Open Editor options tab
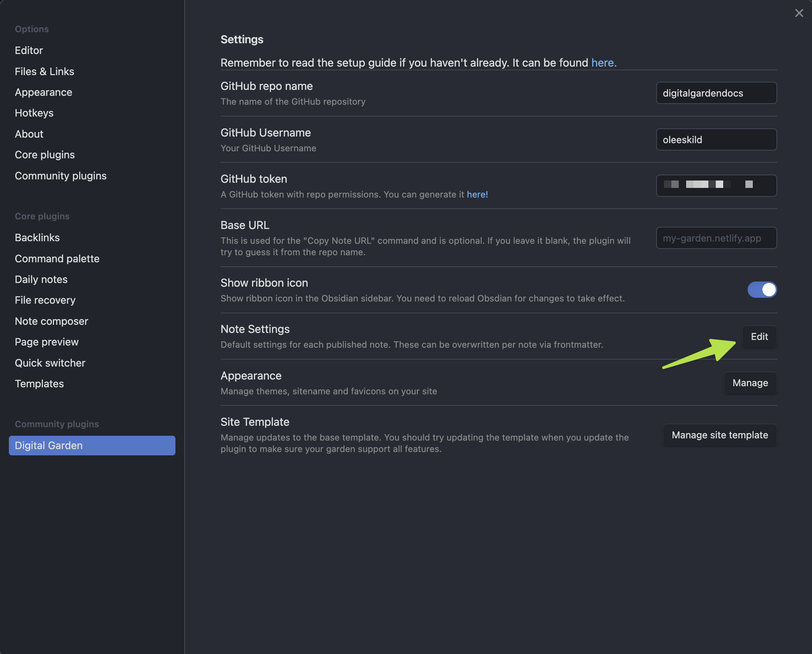812x654 pixels. tap(28, 50)
